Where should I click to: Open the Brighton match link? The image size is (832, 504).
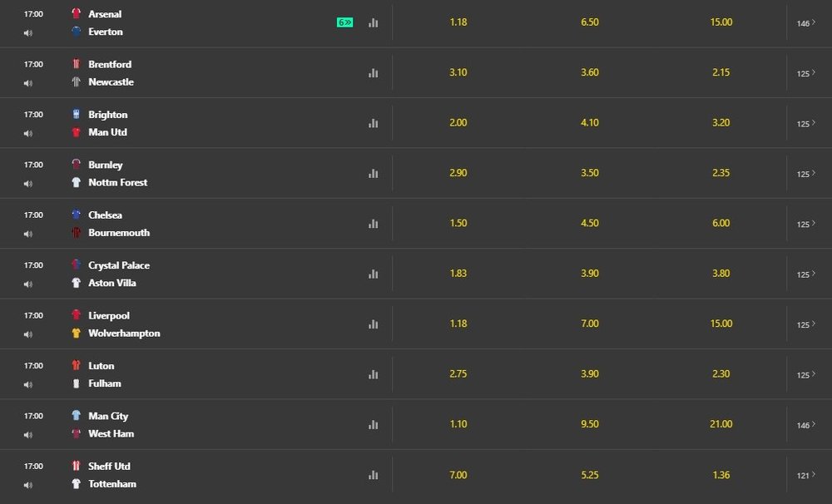[108, 115]
